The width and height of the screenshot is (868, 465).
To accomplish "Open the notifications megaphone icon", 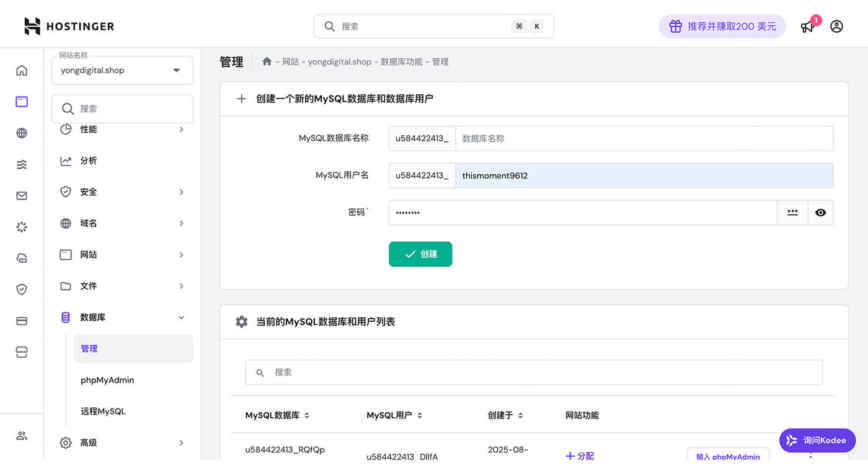I will point(807,27).
